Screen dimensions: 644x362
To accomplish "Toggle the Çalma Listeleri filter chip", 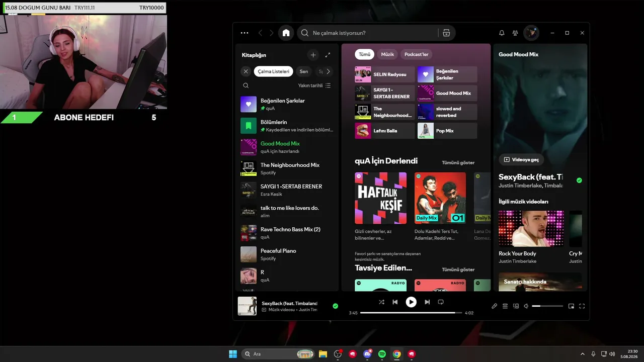I will coord(274,71).
